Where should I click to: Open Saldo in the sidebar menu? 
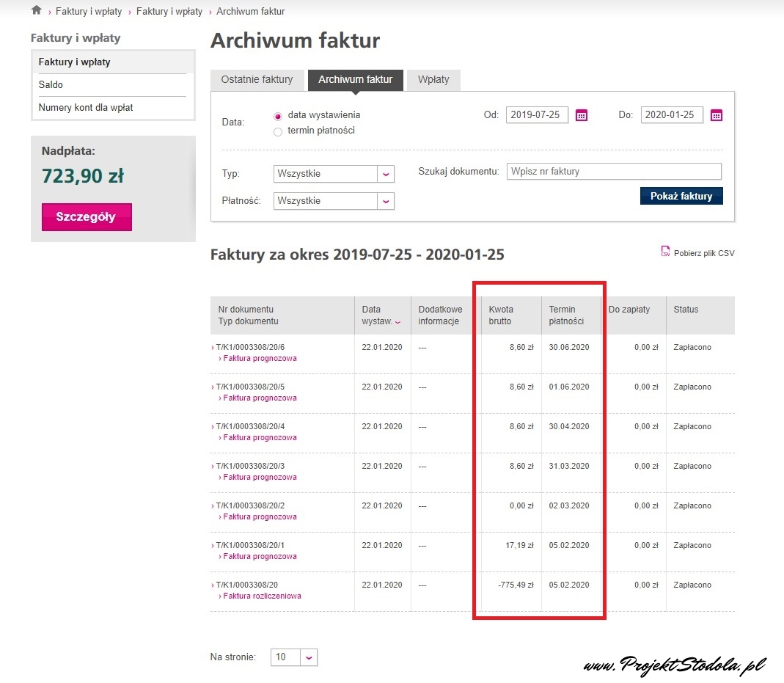51,85
